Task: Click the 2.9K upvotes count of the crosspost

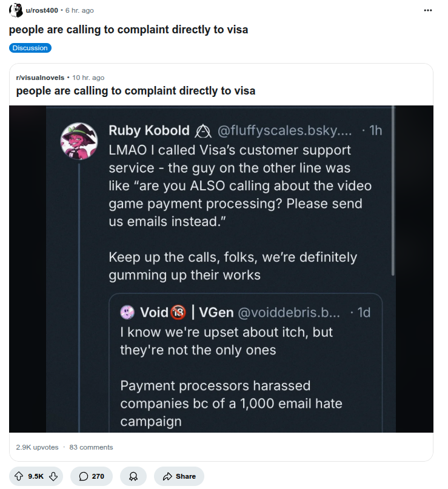Action: 37,447
